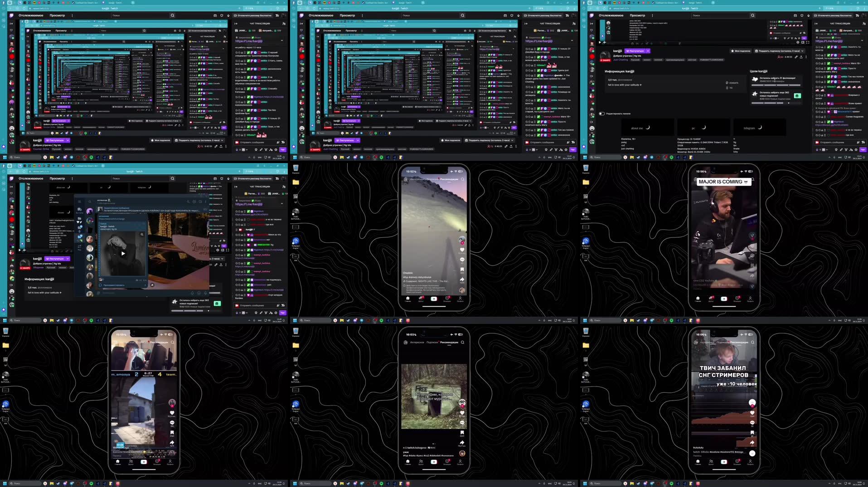Click subscriptions goal bar in Telegram-overlay frame
The width and height of the screenshot is (868, 487).
point(196,310)
